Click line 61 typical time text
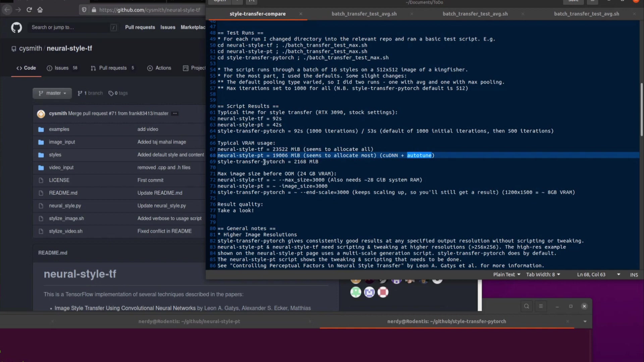The width and height of the screenshot is (644, 362). (308, 113)
